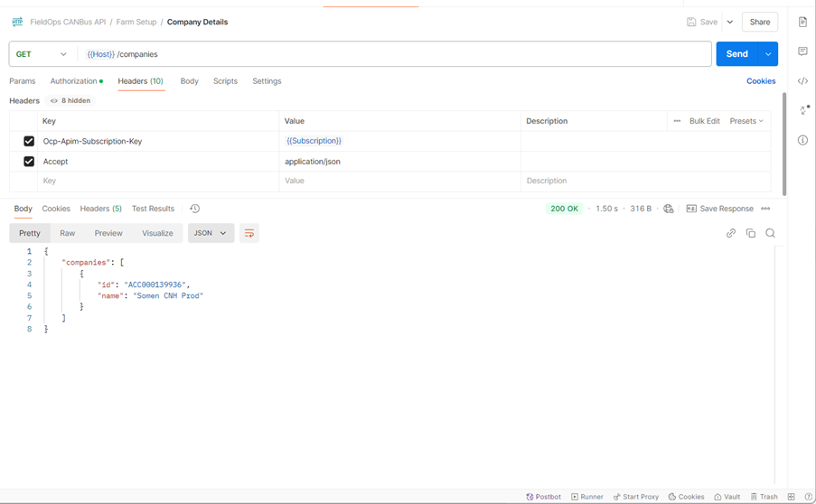This screenshot has width=816, height=504.
Task: Switch to the Authorization tab
Action: [x=76, y=81]
